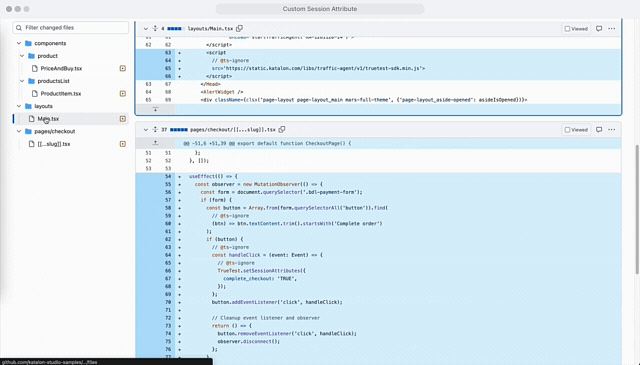The image size is (640, 365).
Task: Click line 70 button.addEventListener code
Action: pyautogui.click(x=277, y=302)
